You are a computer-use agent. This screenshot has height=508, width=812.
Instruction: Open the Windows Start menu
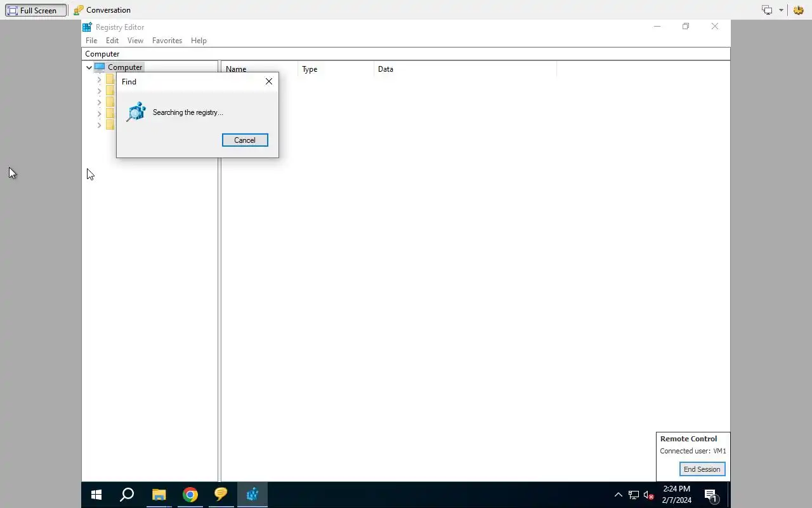[96, 495]
